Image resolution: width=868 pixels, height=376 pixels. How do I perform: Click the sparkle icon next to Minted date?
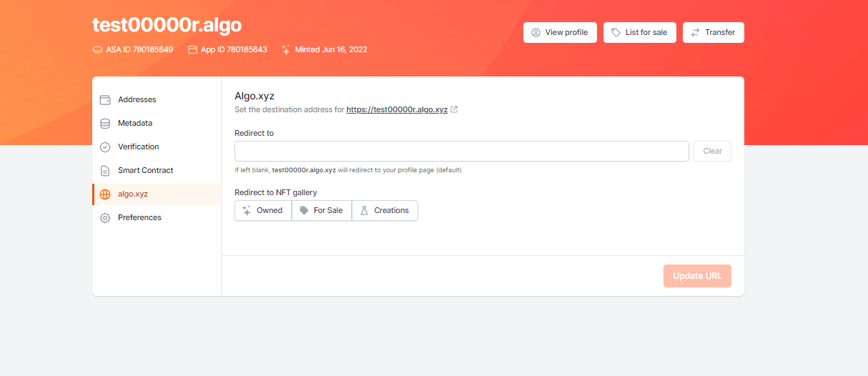click(286, 50)
